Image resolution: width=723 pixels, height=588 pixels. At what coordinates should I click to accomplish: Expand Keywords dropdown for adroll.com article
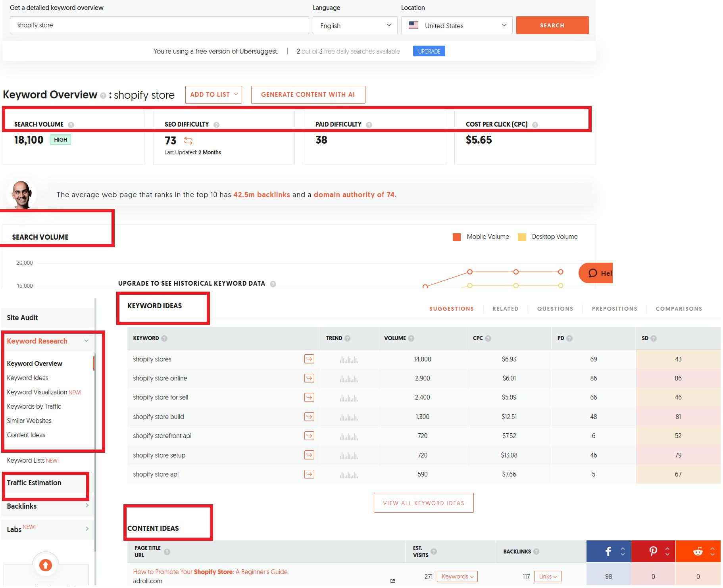(457, 576)
